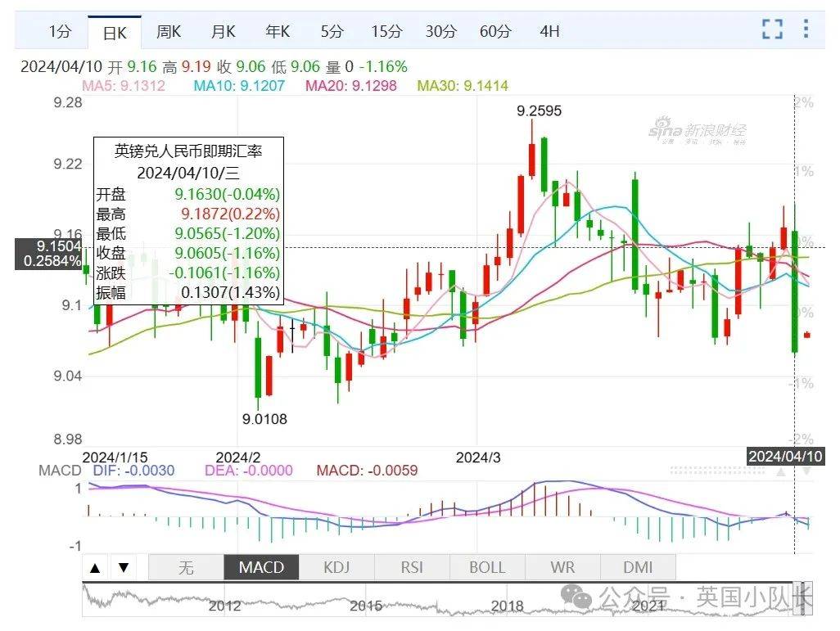Choose the 30分 interval tab
840x631 pixels.
(440, 32)
